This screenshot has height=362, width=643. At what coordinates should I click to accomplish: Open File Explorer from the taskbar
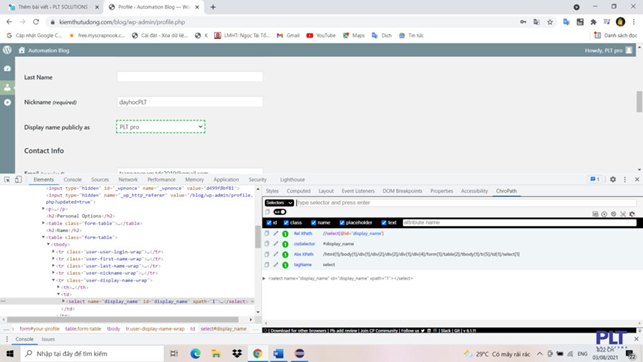coord(216,353)
